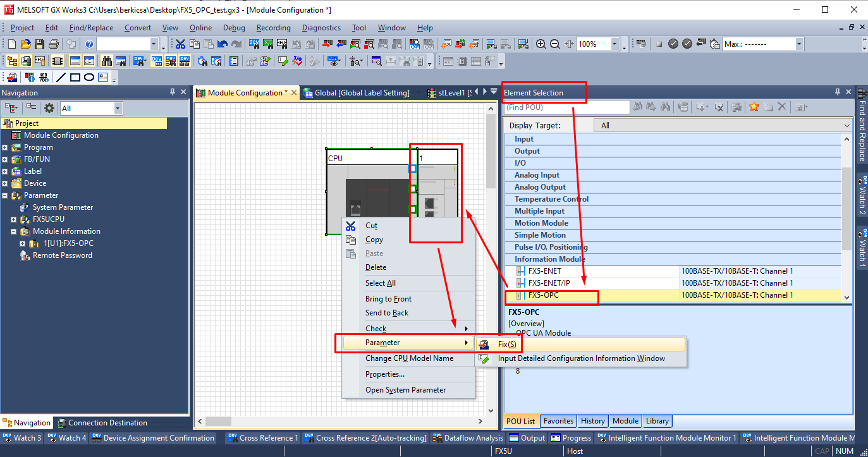Switch to the History tab

[593, 421]
